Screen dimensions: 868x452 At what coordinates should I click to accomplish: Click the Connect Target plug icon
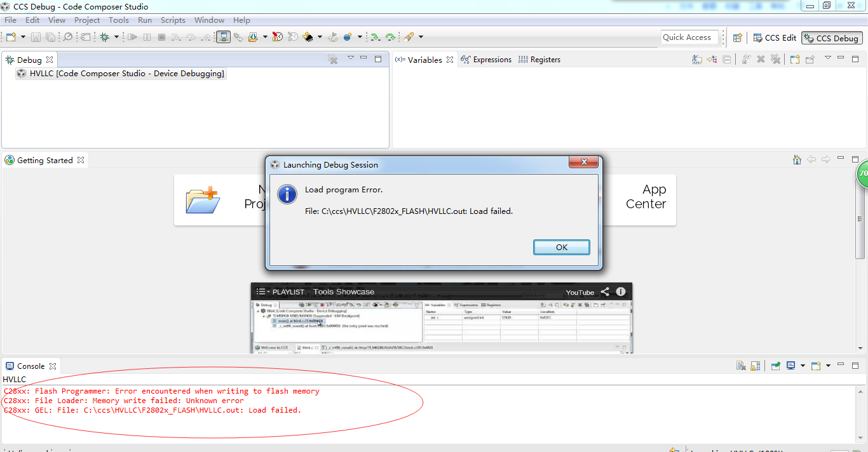point(238,37)
